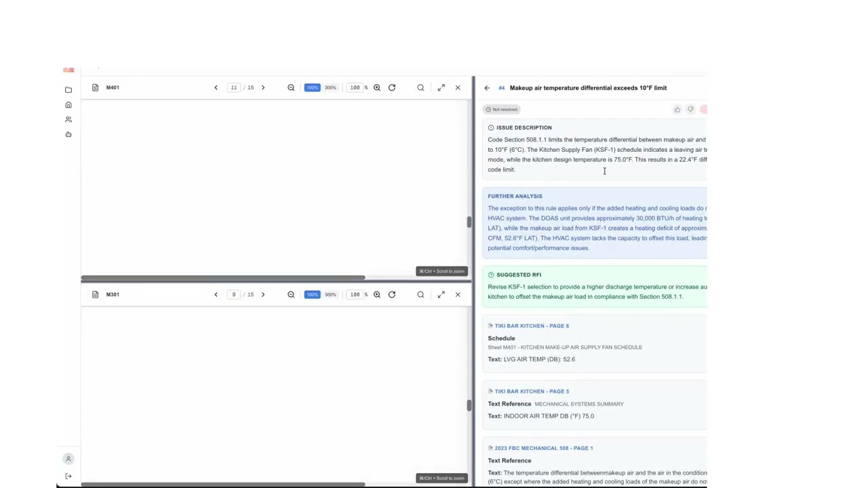Edit page number field in M401 viewer

234,87
